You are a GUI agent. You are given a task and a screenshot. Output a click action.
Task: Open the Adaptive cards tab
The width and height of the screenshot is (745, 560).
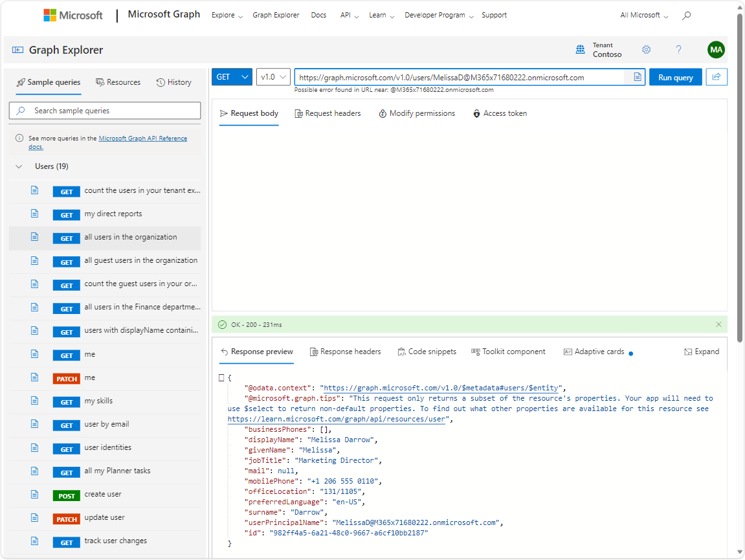click(x=594, y=352)
